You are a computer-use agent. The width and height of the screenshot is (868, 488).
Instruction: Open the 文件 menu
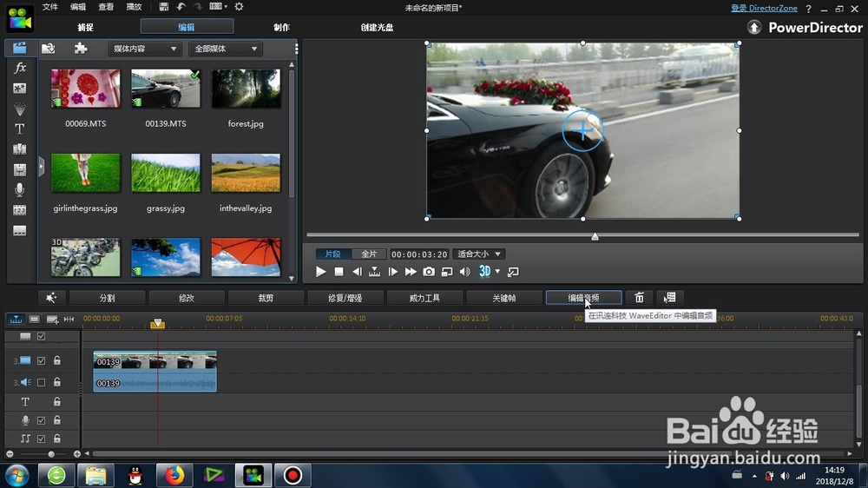(49, 7)
